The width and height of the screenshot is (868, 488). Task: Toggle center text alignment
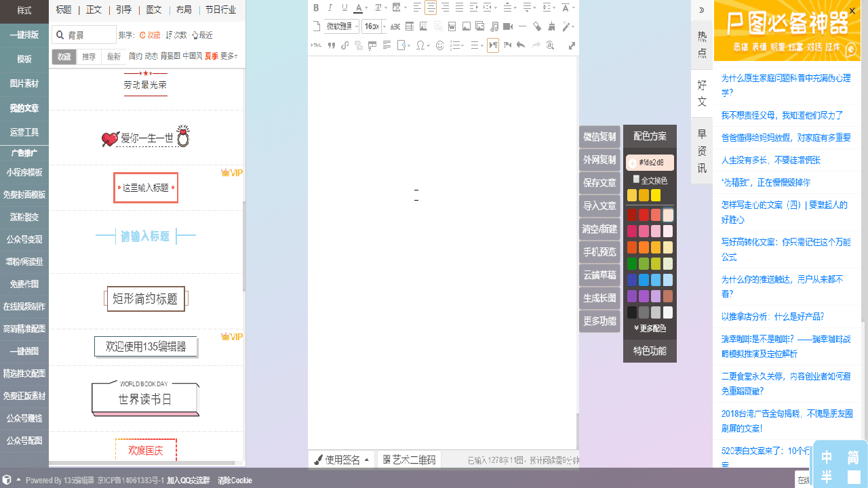point(431,8)
